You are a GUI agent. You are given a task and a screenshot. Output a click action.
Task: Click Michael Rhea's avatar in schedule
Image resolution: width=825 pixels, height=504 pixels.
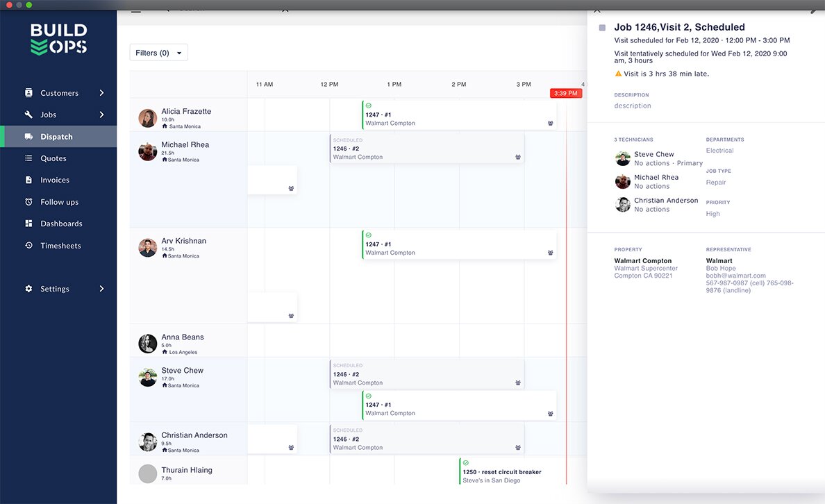click(x=148, y=151)
